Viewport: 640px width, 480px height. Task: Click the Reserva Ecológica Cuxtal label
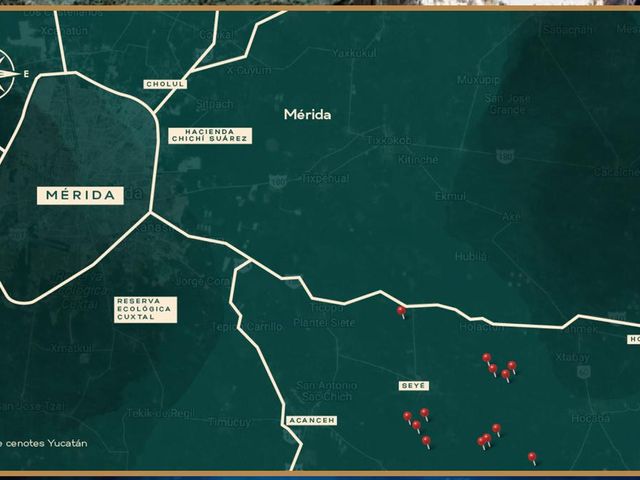pyautogui.click(x=145, y=309)
